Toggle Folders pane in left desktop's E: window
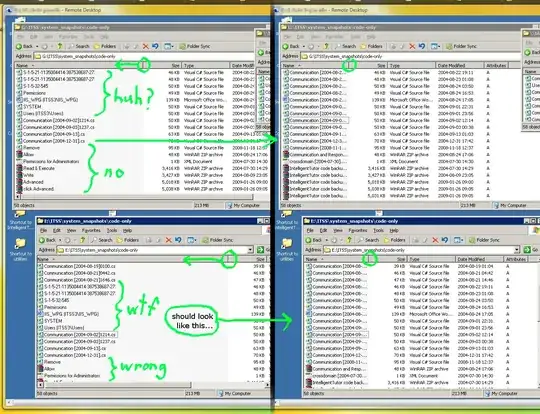540x414 pixels. tap(127, 240)
